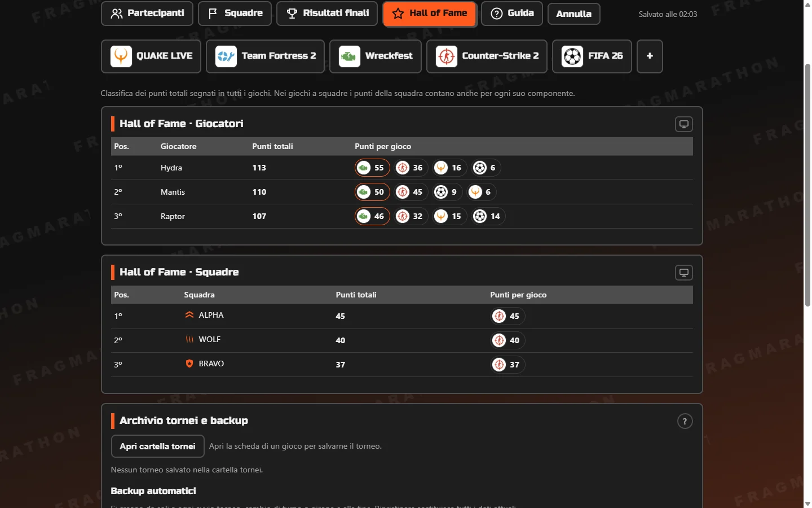812x508 pixels.
Task: Click the BRAVO team shield icon
Action: coord(189,364)
